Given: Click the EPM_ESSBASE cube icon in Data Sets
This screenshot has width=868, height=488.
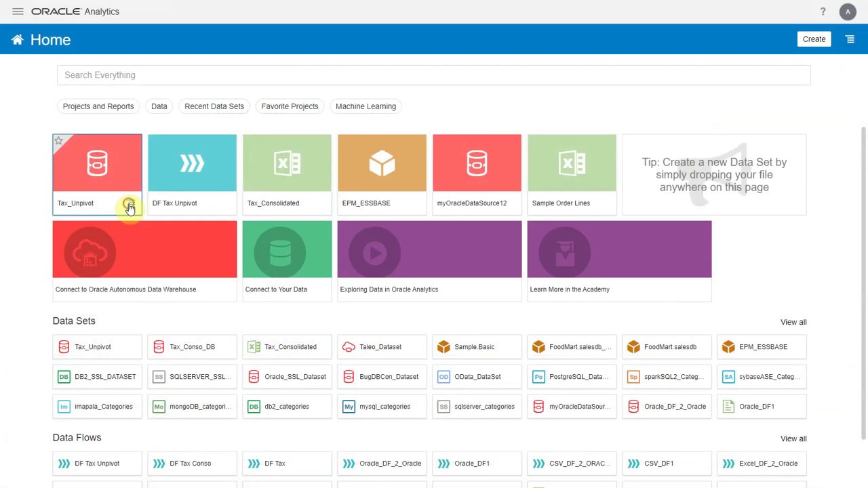Looking at the screenshot, I should (728, 347).
